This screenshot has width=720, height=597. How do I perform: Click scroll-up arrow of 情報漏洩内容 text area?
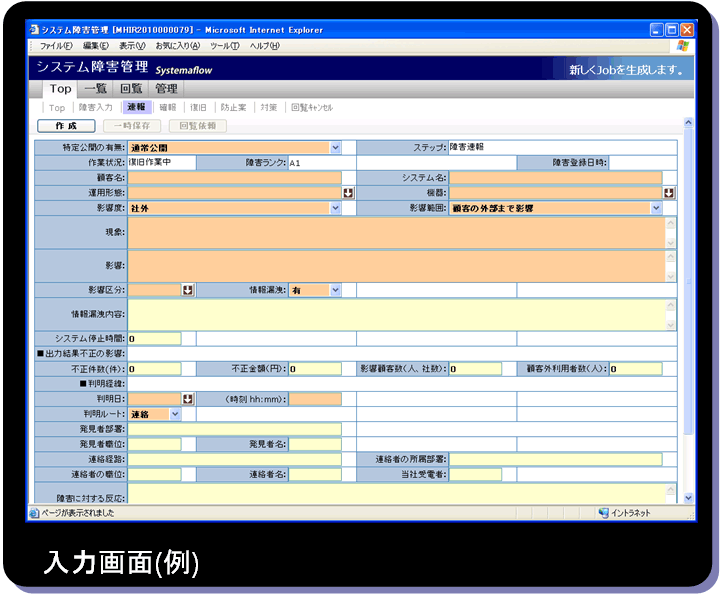point(671,305)
